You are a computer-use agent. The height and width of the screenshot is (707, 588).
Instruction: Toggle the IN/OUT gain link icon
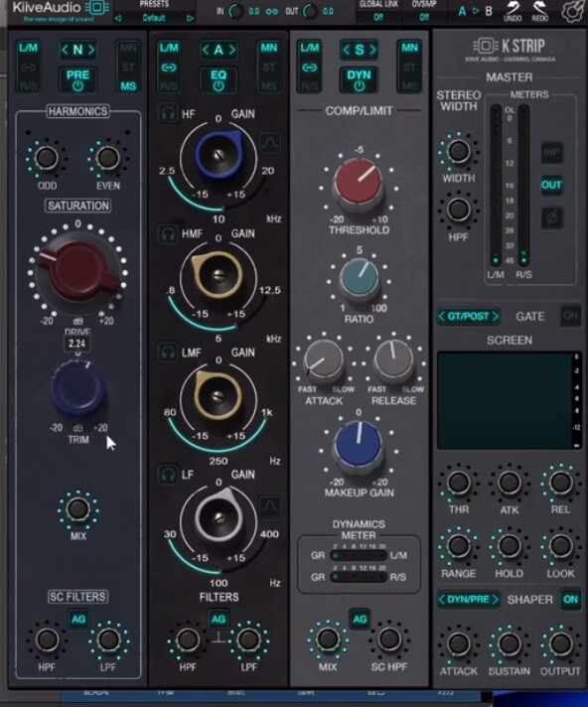[x=272, y=11]
